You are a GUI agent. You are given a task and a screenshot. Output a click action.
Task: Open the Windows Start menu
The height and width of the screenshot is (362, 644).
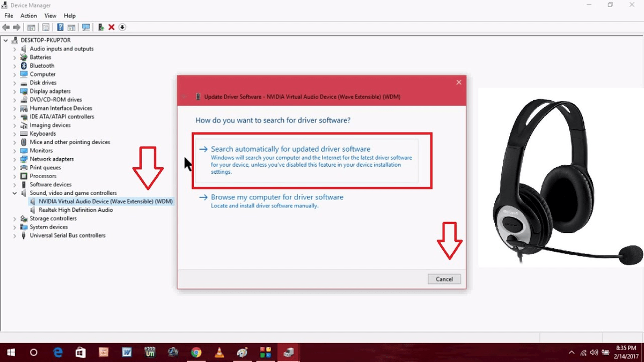click(x=10, y=352)
